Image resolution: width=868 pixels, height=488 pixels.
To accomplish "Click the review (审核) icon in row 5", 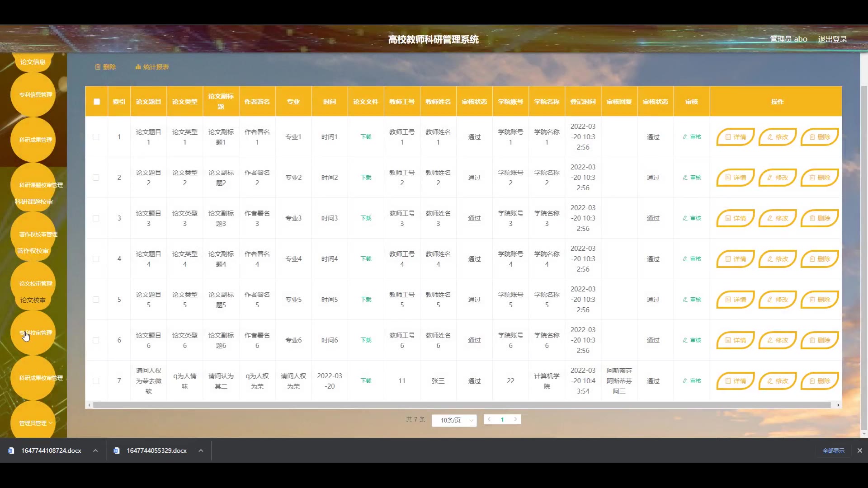I will (x=692, y=300).
